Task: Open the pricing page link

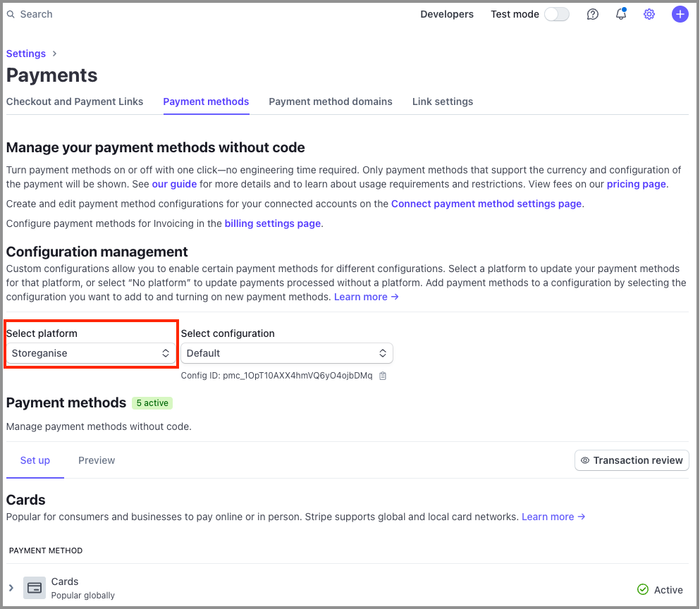Action: 635,184
